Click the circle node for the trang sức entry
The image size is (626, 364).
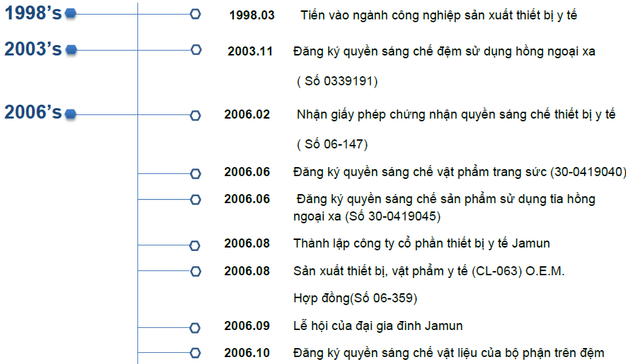click(196, 173)
